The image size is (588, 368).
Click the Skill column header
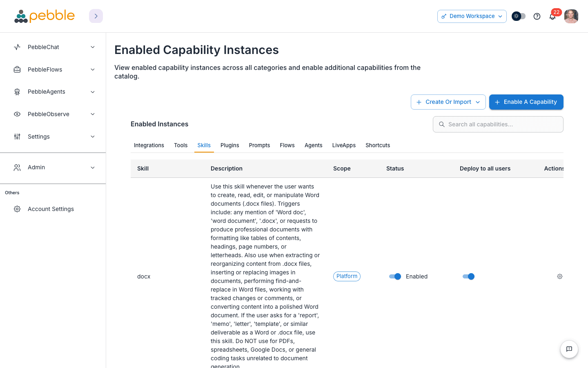tap(143, 168)
